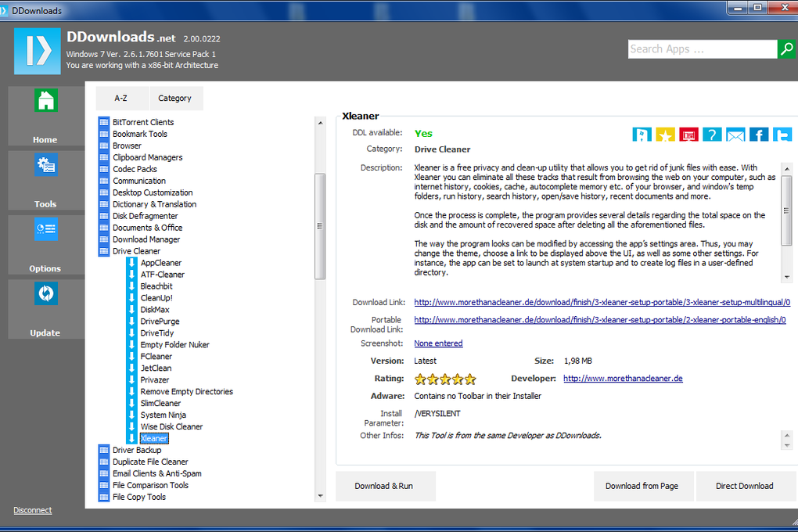Click the download arrow icon next to Bleachbit

131,286
